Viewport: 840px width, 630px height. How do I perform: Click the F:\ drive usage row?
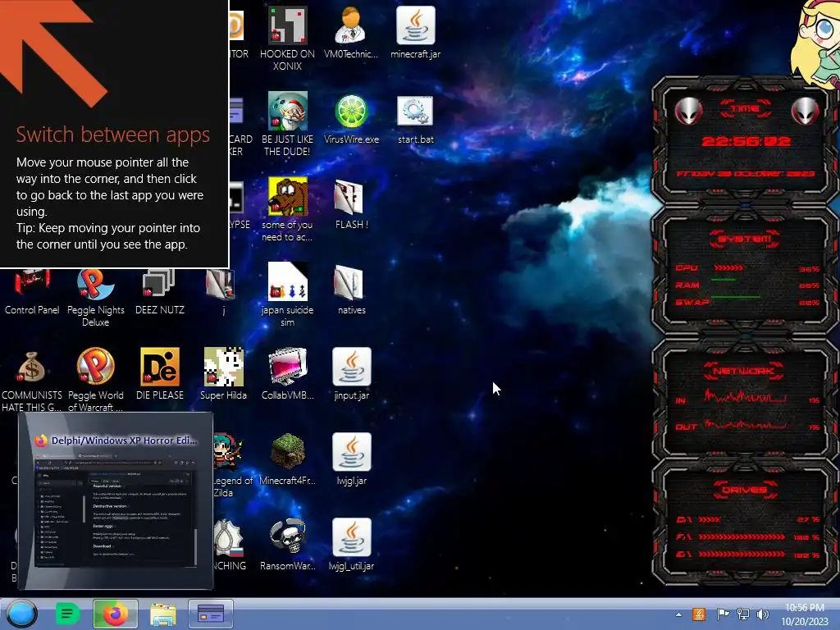[747, 536]
